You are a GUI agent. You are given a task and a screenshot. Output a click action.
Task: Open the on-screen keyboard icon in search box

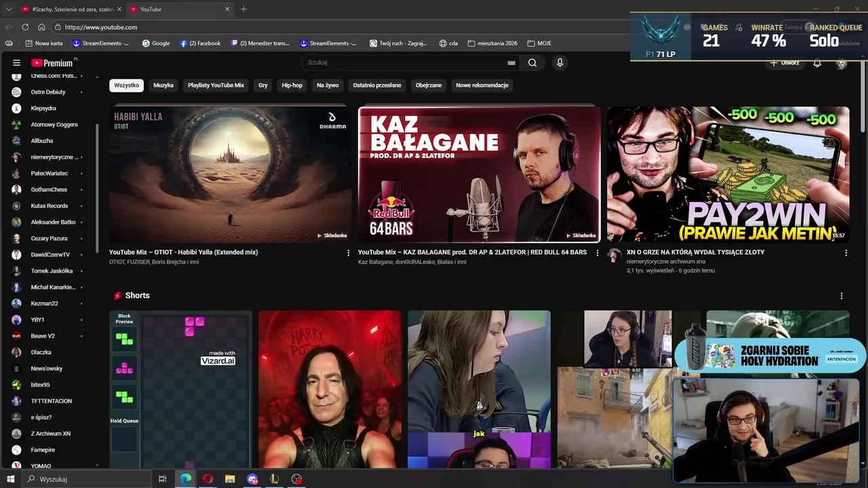coord(512,63)
